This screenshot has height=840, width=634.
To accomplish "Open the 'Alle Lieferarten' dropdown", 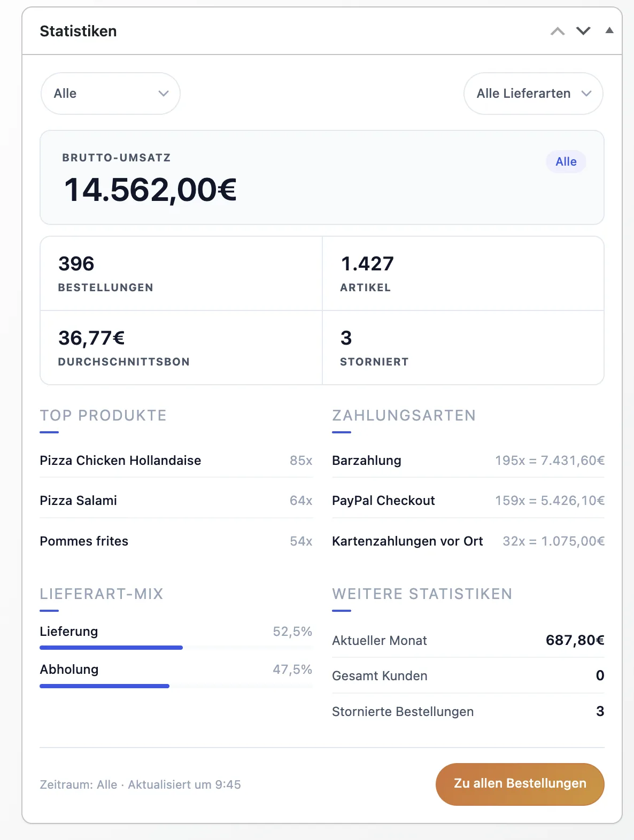I will (534, 94).
